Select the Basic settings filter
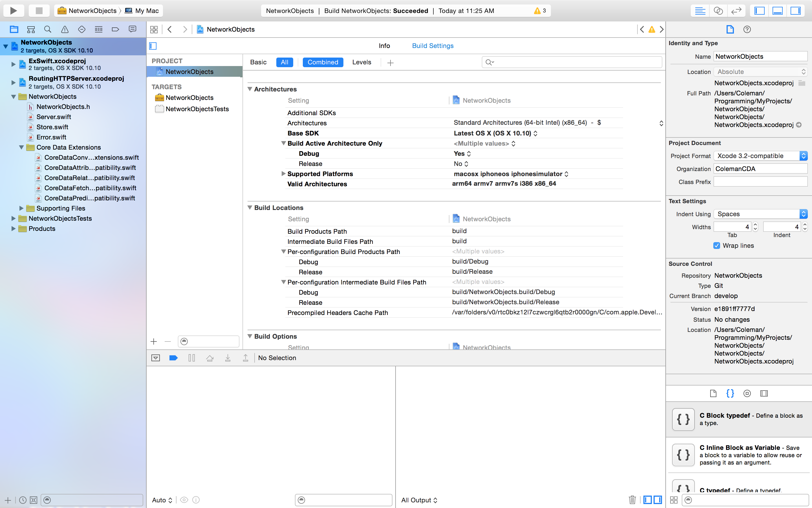The image size is (812, 508). point(258,62)
